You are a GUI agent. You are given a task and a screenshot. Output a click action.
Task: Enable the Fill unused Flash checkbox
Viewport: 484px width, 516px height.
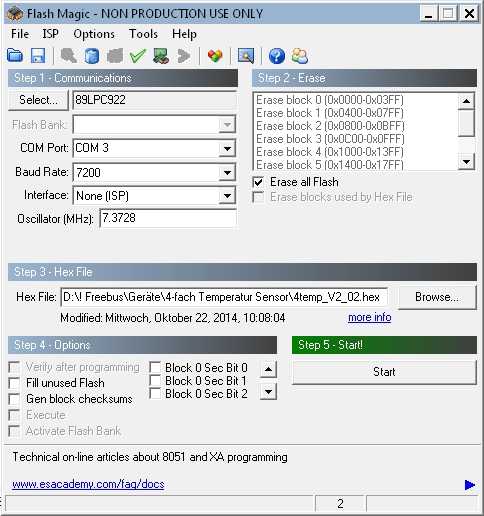pyautogui.click(x=14, y=383)
